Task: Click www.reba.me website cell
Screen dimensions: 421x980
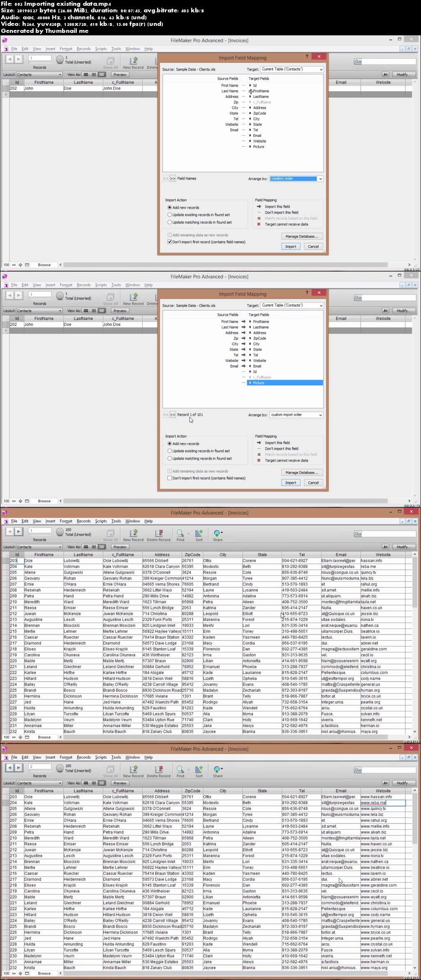Action: pyautogui.click(x=383, y=803)
